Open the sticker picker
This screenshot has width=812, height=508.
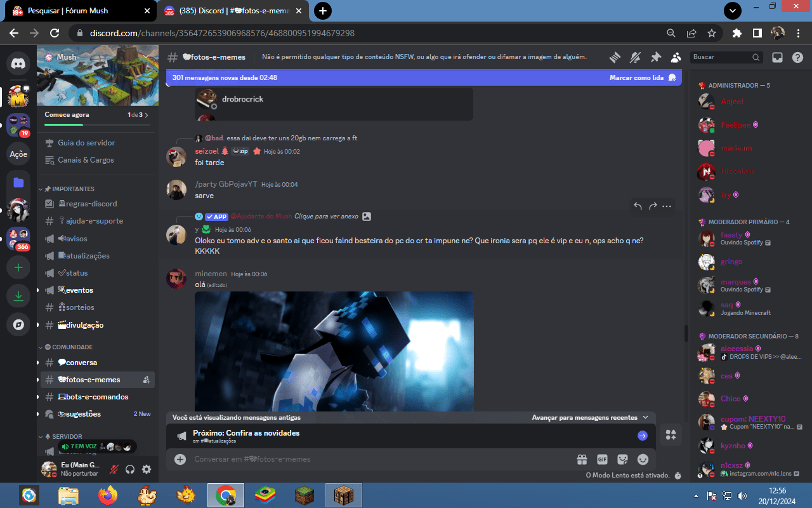click(x=622, y=459)
